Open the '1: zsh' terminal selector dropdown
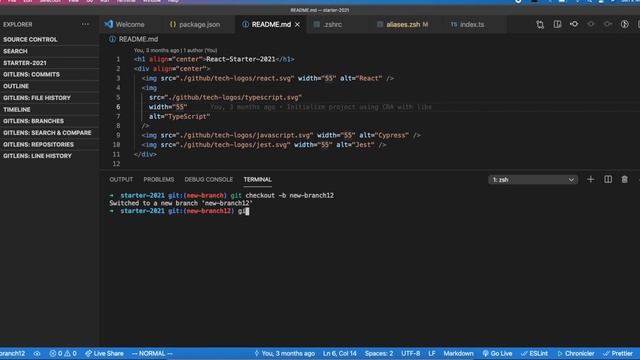This screenshot has width=640, height=360. pos(533,180)
